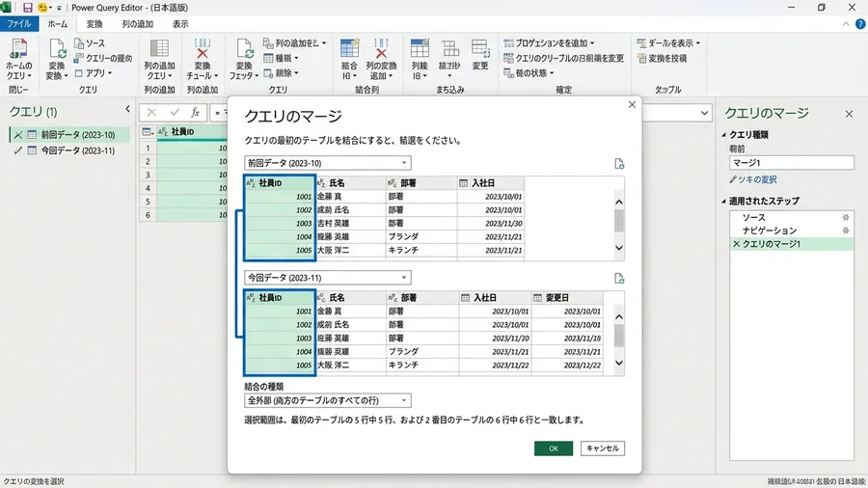Close the right クエリのマージ settings pane
The width and height of the screenshot is (868, 488).
click(849, 114)
